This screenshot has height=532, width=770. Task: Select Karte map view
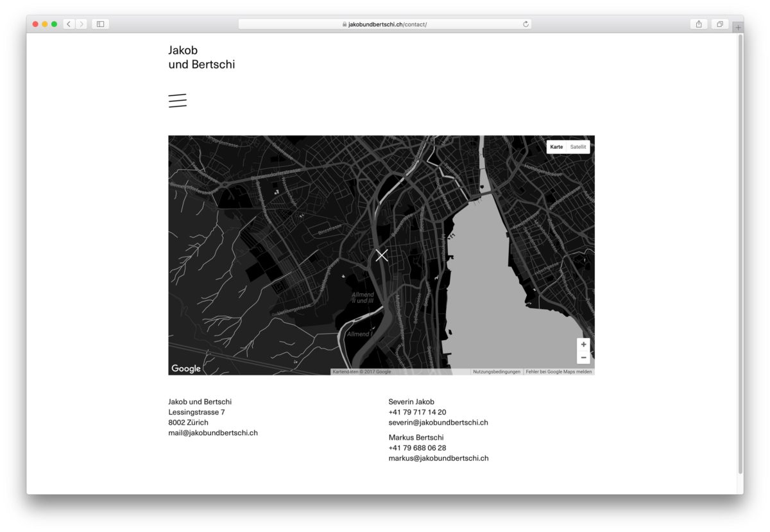tap(556, 147)
